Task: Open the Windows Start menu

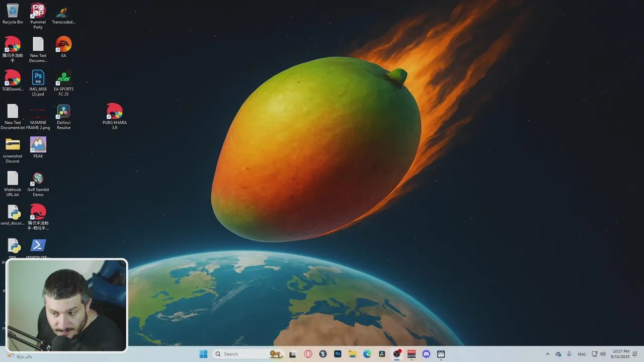Action: click(x=203, y=354)
